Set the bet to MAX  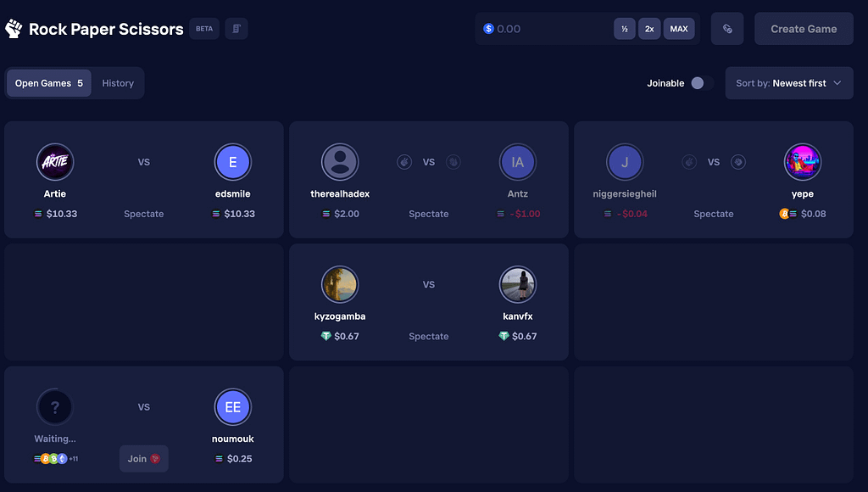[679, 29]
